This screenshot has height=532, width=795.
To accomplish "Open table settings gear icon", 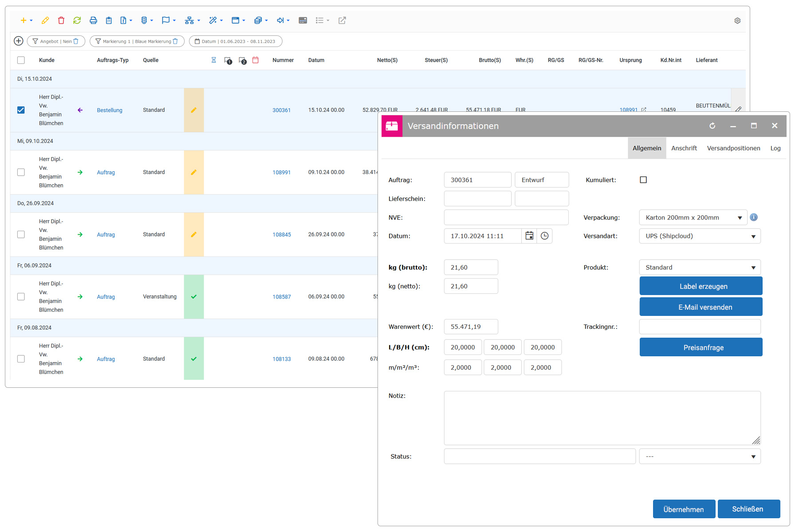I will coord(737,21).
